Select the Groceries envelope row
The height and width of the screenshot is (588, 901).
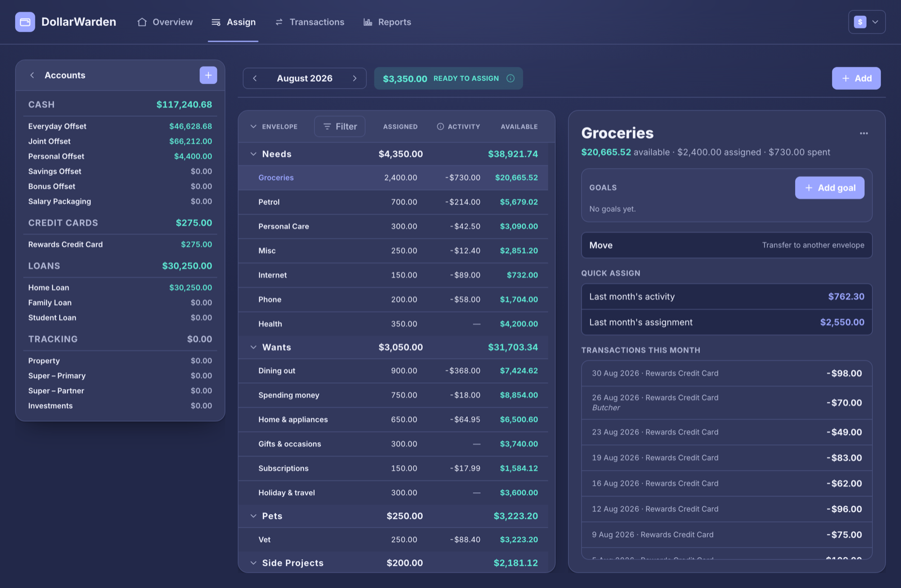[393, 177]
